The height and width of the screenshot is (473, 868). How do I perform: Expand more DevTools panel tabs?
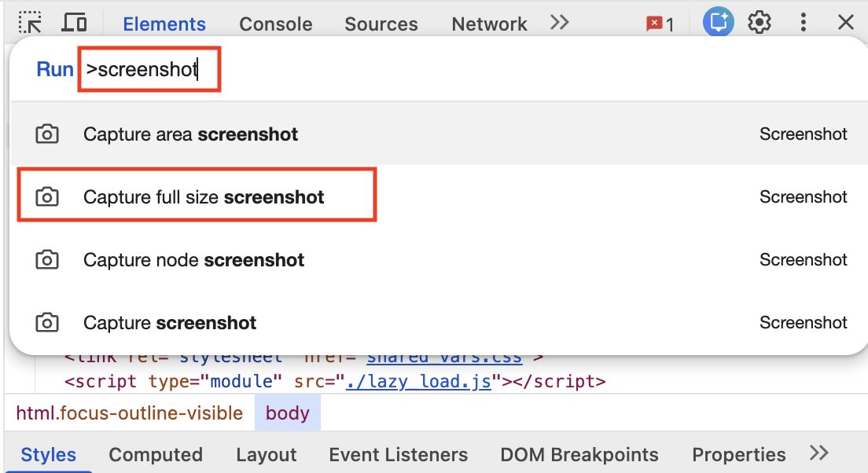point(559,23)
